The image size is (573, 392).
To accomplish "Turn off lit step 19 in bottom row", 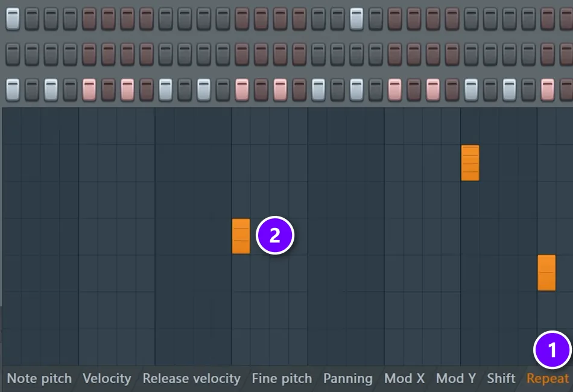I will click(356, 89).
